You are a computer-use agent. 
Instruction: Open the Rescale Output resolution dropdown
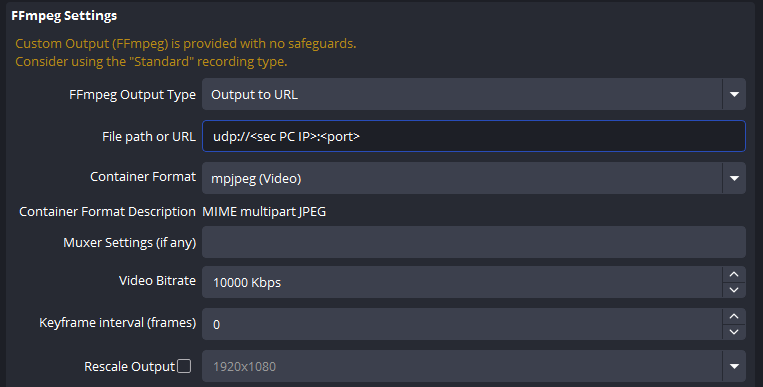(x=473, y=366)
